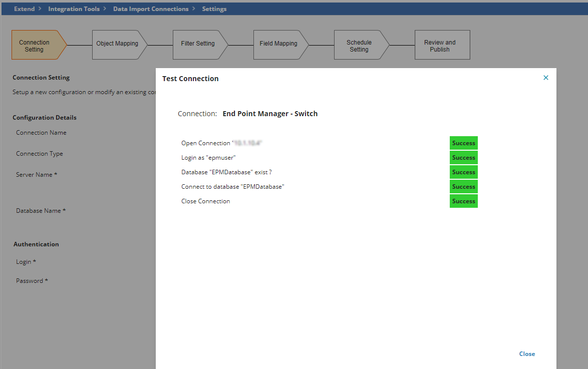
Task: Click Success badge for Connect to database
Action: [463, 187]
